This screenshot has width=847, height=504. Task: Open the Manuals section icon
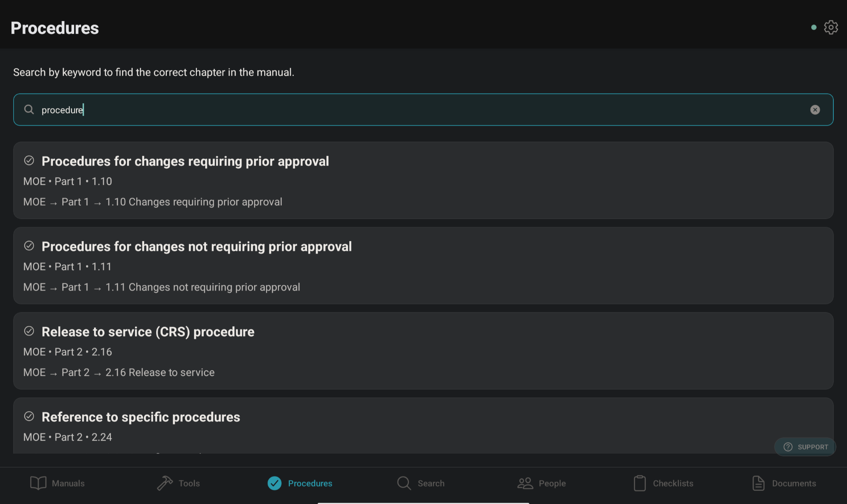click(39, 483)
